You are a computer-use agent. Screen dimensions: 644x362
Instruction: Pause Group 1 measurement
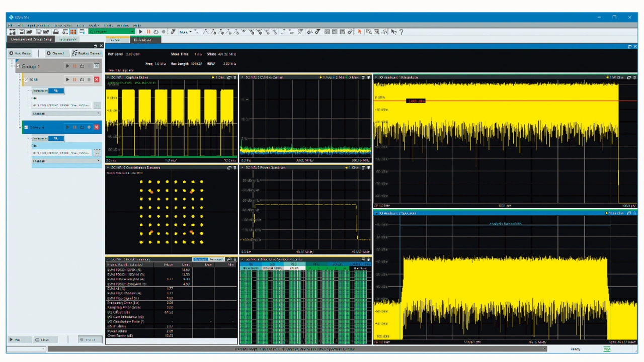(x=74, y=66)
